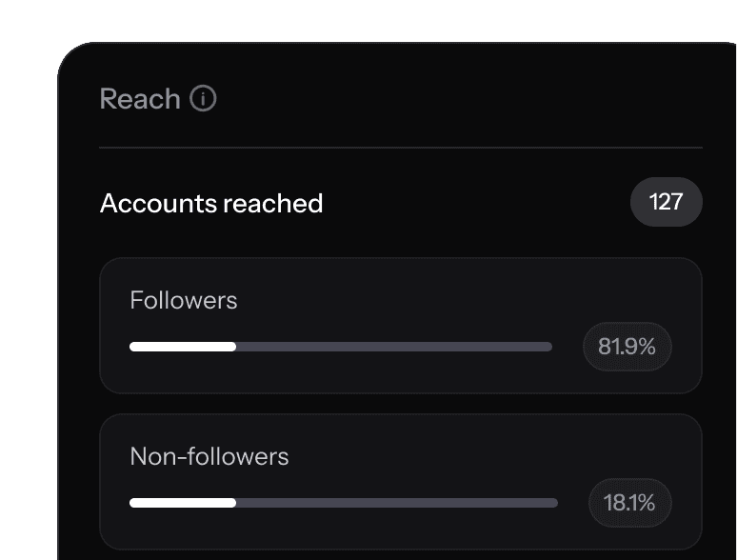
Task: Click the info icon beside Reach
Action: [203, 99]
